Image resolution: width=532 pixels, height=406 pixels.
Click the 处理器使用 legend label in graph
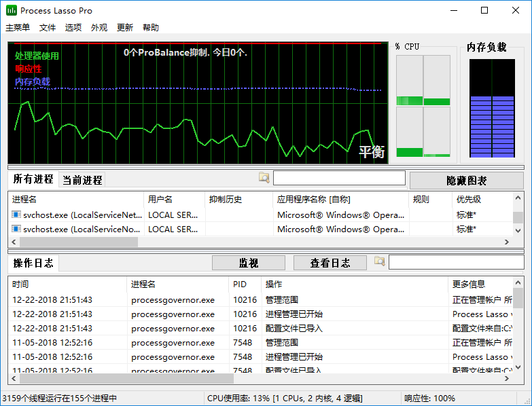coord(37,56)
